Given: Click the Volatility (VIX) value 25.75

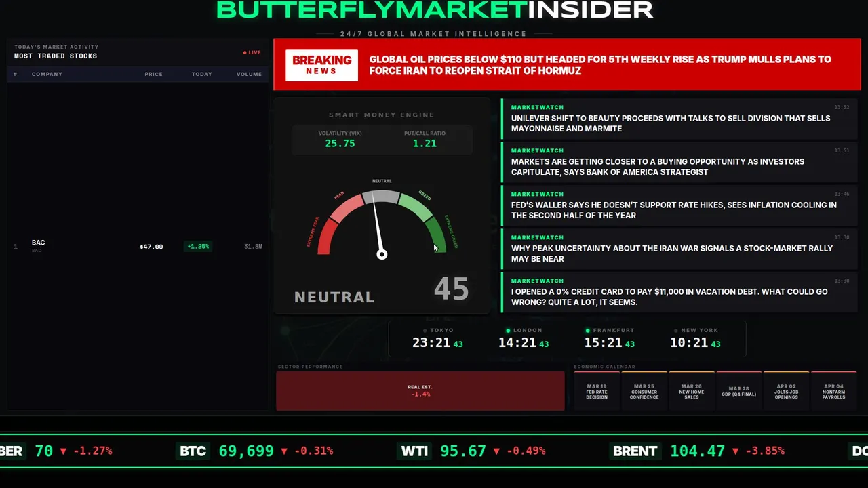Looking at the screenshot, I should pos(340,144).
